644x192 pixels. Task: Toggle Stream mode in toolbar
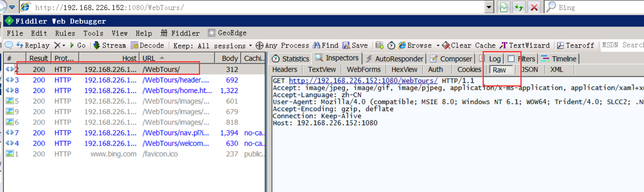click(x=110, y=45)
